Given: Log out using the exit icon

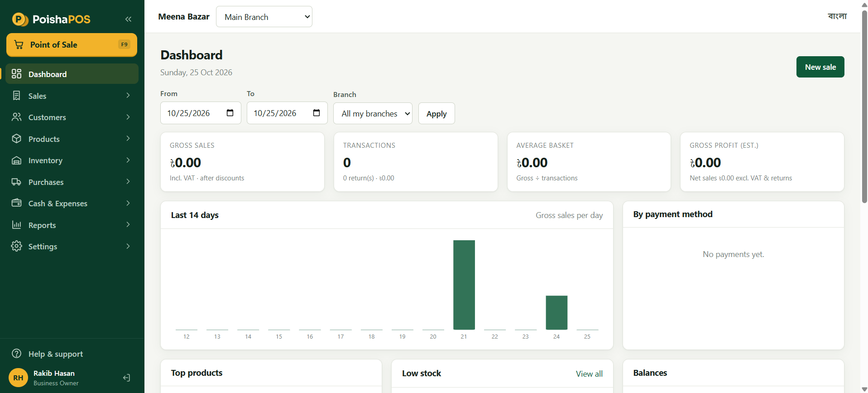Looking at the screenshot, I should [x=127, y=378].
